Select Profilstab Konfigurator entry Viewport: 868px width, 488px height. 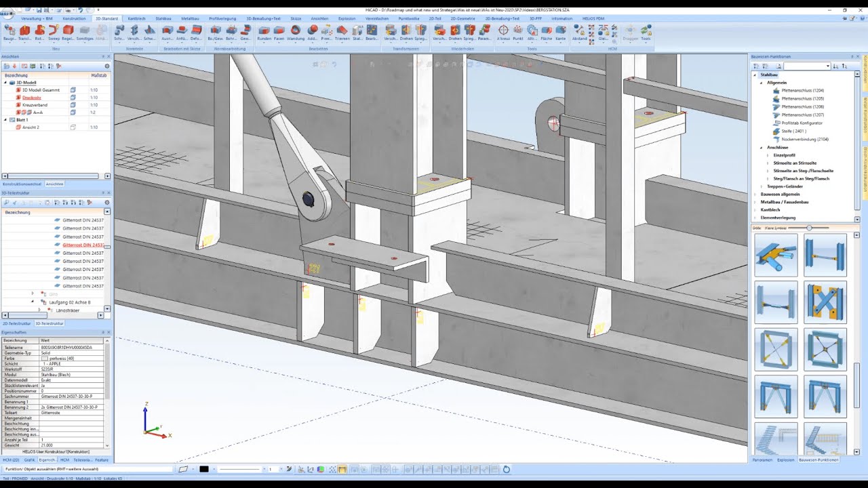(x=802, y=123)
